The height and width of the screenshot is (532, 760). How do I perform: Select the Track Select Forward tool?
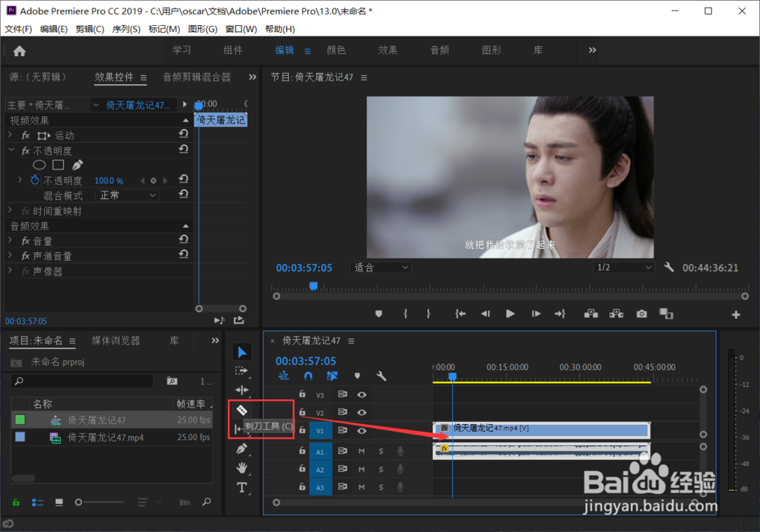[x=242, y=371]
